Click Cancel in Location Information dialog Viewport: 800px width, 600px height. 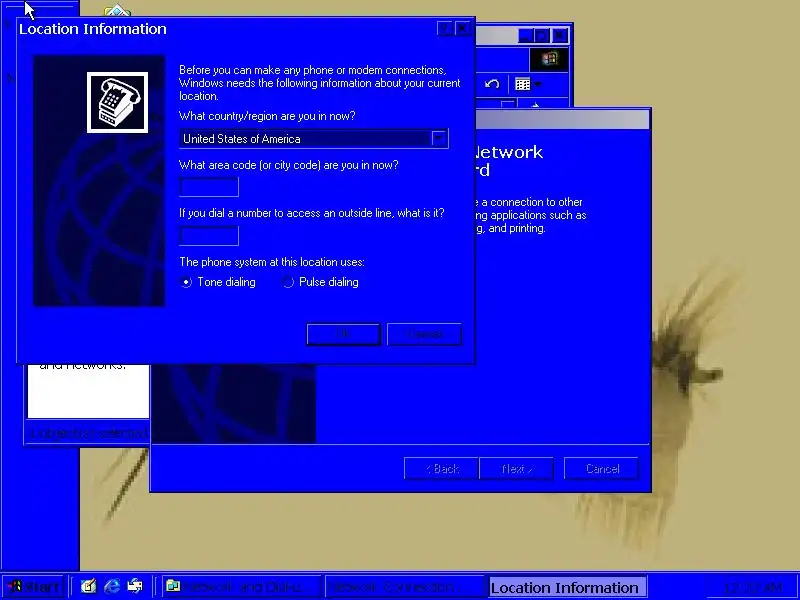(x=424, y=334)
